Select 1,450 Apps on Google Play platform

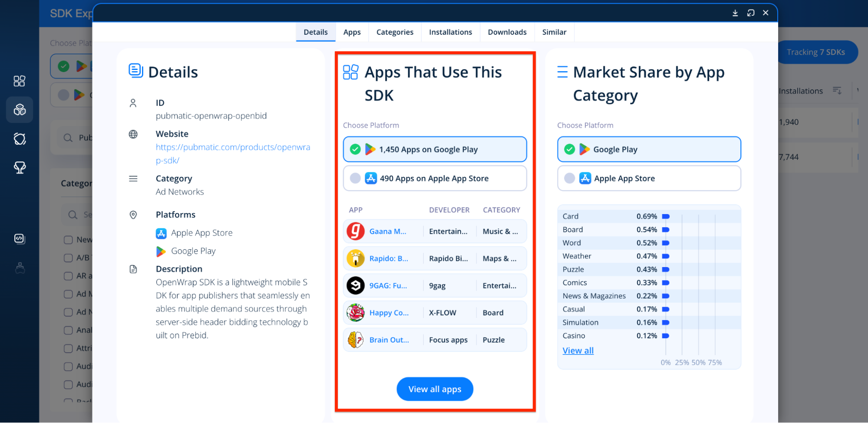click(x=435, y=149)
